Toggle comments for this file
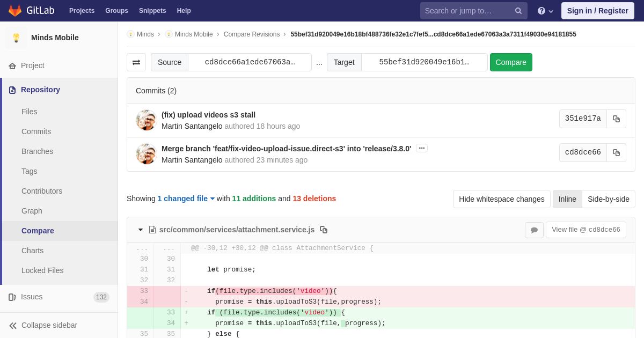The image size is (644, 338). (534, 230)
